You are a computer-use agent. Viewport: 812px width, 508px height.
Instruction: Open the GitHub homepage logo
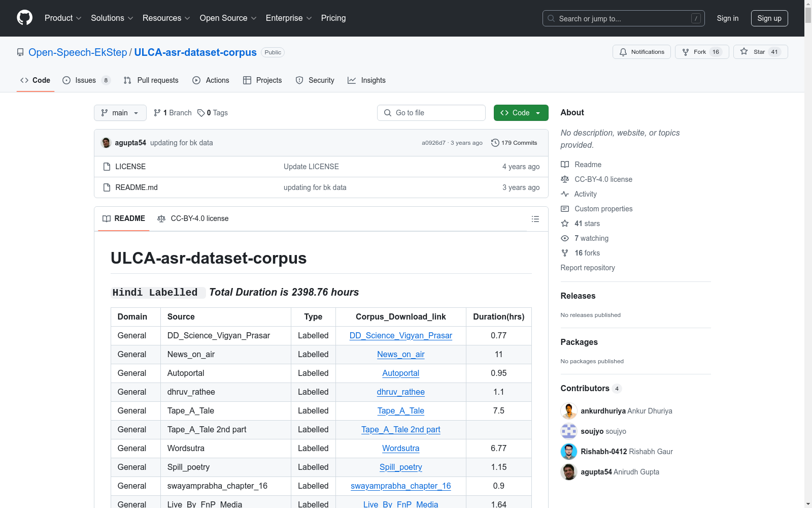click(24, 18)
